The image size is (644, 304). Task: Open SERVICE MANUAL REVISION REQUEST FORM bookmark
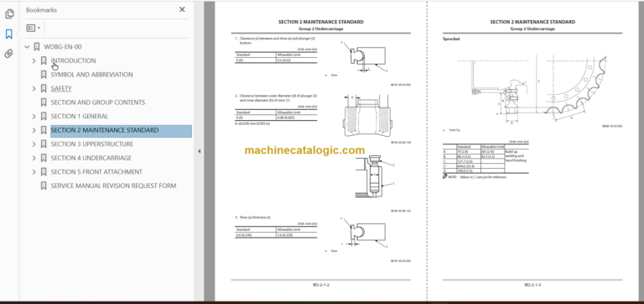pos(113,186)
